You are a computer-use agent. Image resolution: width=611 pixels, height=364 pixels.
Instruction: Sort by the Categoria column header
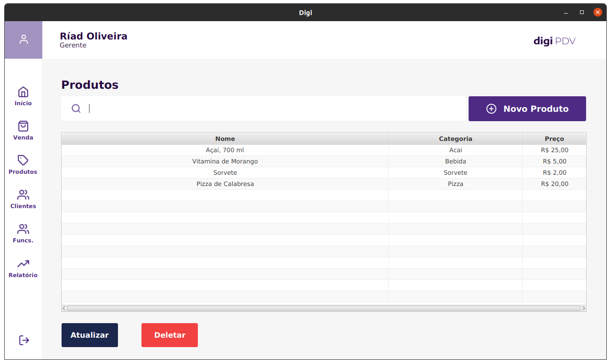click(x=455, y=139)
